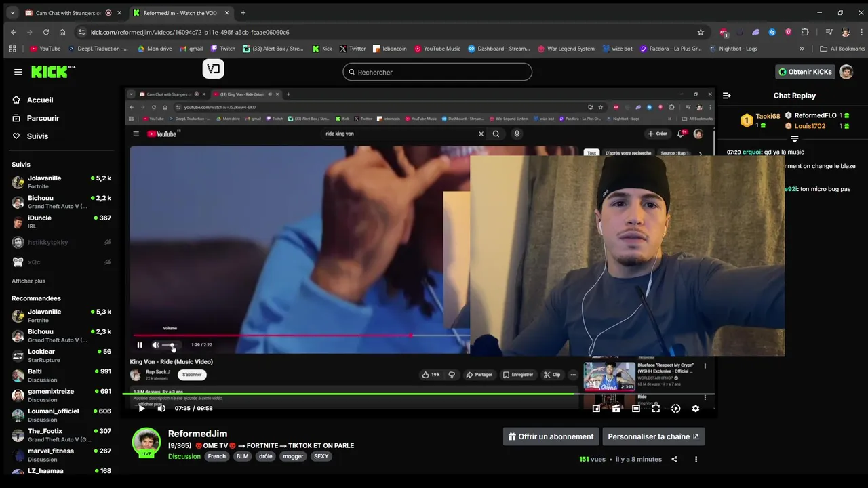Click the Rechercher search field

coord(437,72)
